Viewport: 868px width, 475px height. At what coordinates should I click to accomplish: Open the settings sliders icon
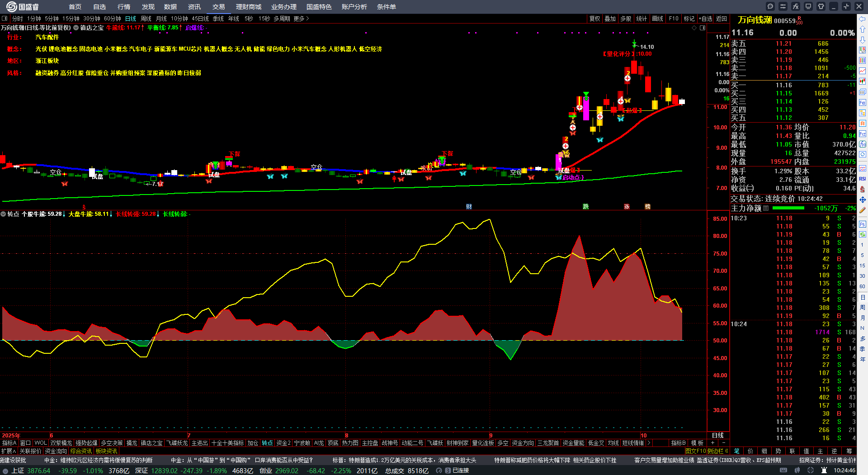pos(783,6)
